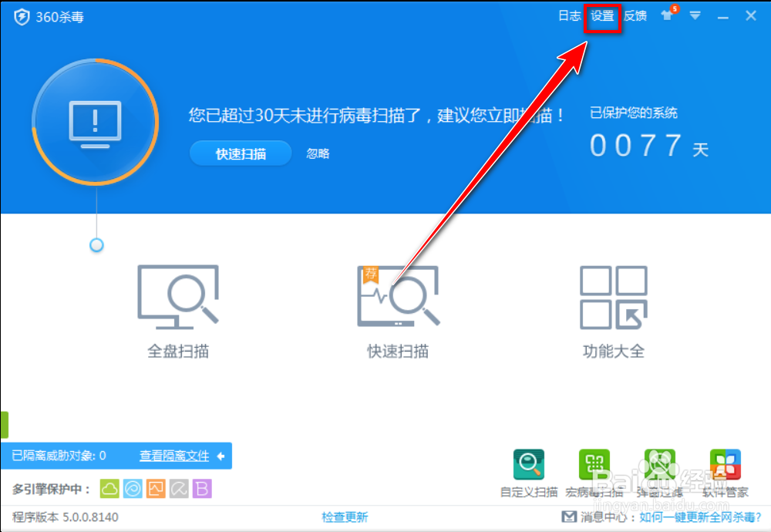
Task: Click the monitor warning status circle
Action: pos(96,122)
